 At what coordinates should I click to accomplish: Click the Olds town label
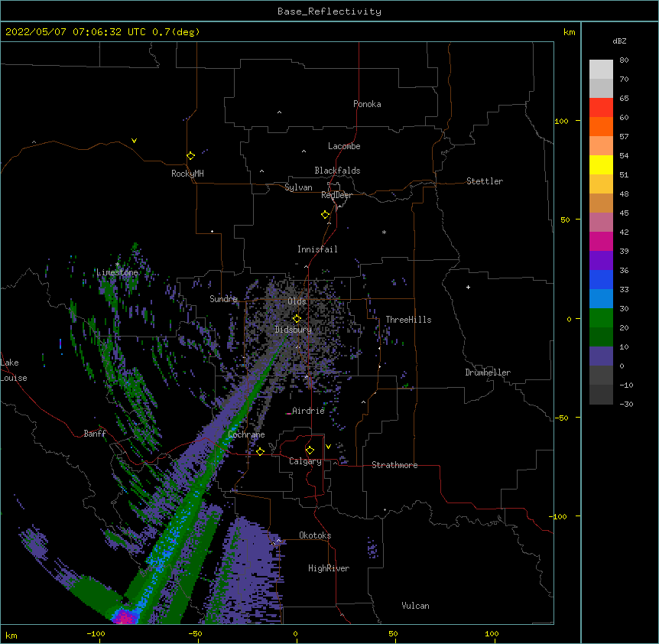click(x=297, y=301)
